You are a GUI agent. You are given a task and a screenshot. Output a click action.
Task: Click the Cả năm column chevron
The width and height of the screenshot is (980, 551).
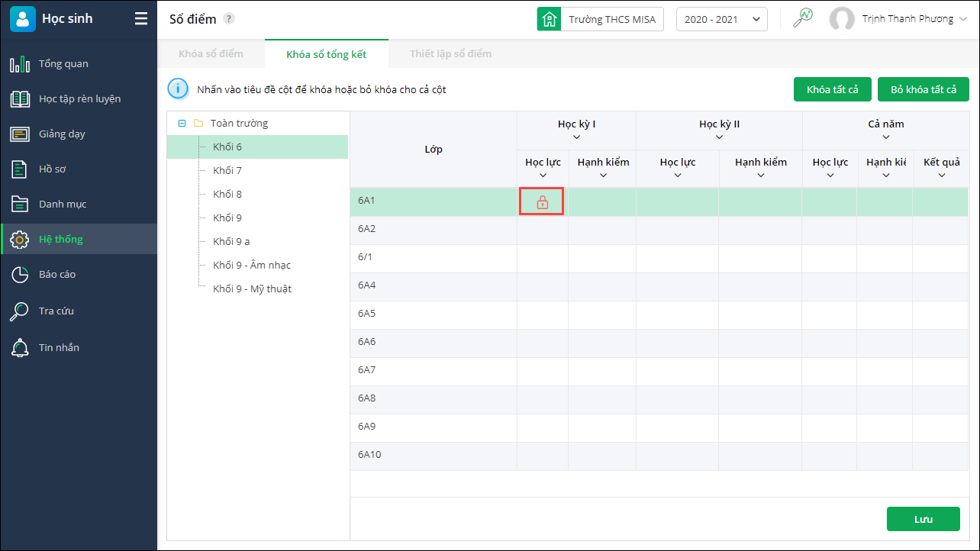[886, 137]
